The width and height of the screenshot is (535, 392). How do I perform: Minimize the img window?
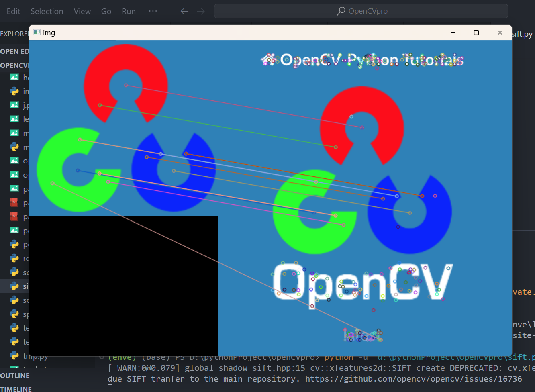[453, 33]
